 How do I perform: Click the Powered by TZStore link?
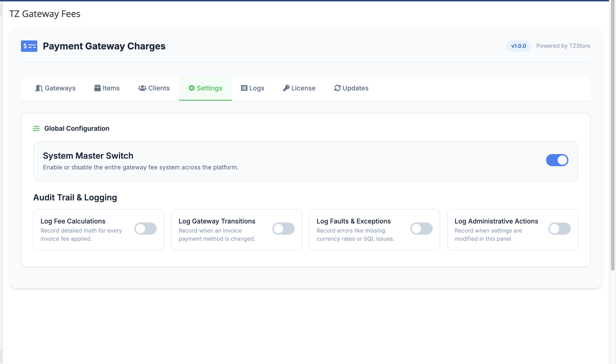click(564, 46)
